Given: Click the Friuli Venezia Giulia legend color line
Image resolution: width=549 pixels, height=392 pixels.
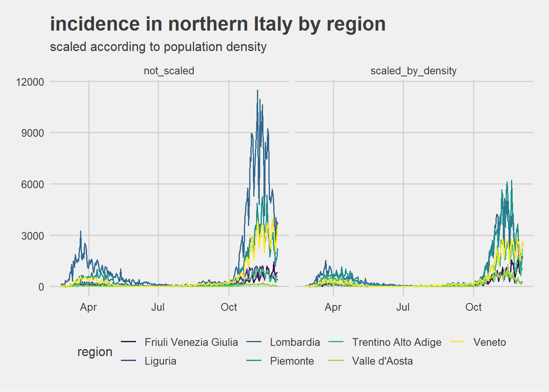Looking at the screenshot, I should [x=129, y=342].
